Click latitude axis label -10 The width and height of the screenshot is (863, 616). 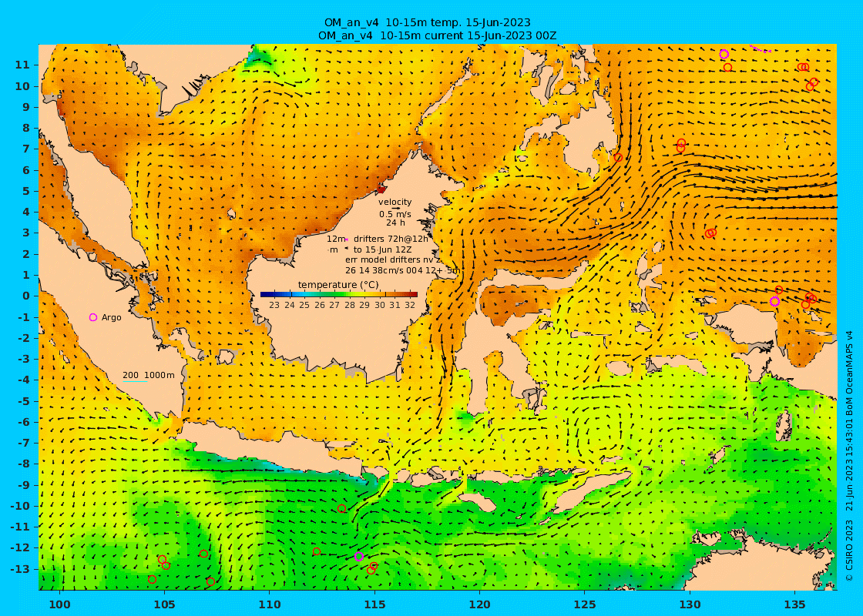coord(20,505)
